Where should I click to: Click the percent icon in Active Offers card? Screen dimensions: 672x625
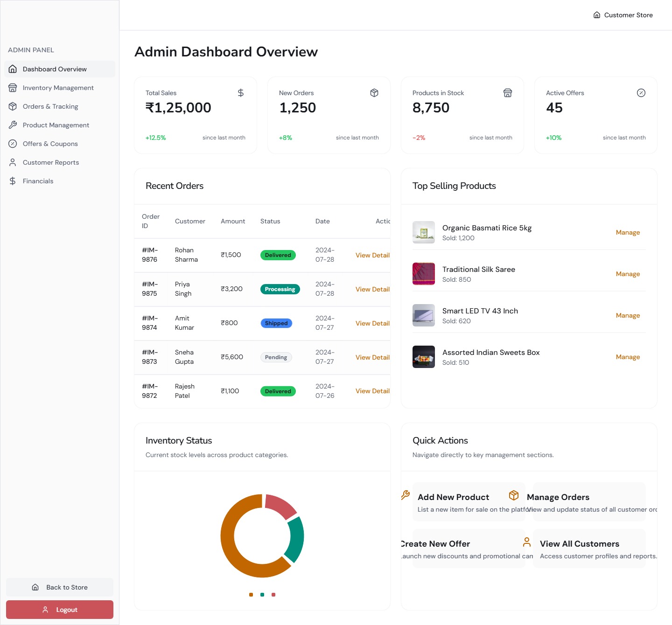tap(641, 93)
